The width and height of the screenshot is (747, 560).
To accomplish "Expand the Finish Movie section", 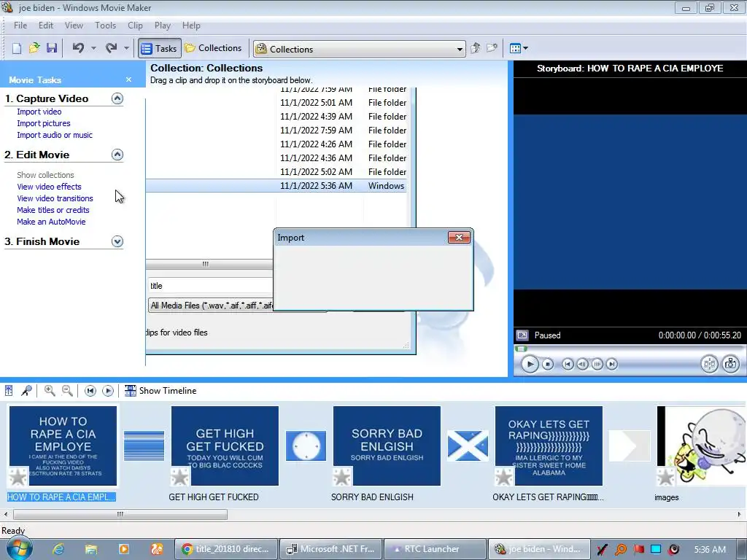I will coord(117,241).
